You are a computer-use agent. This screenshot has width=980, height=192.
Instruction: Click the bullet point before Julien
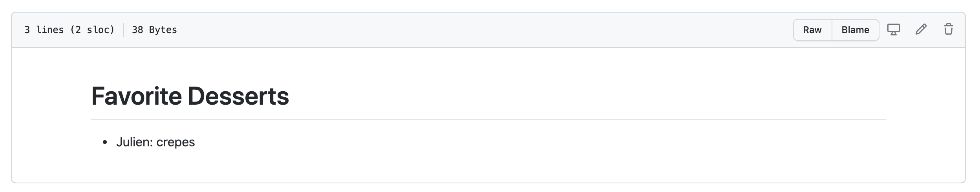click(x=105, y=142)
